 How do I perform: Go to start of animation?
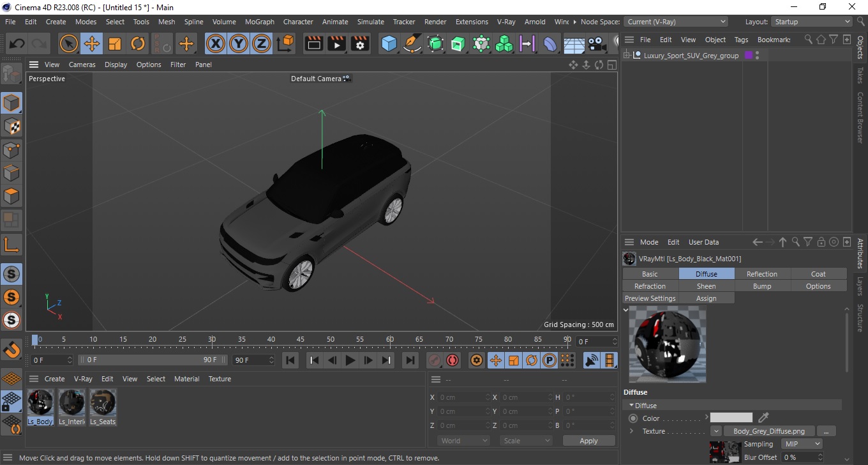[x=290, y=360]
